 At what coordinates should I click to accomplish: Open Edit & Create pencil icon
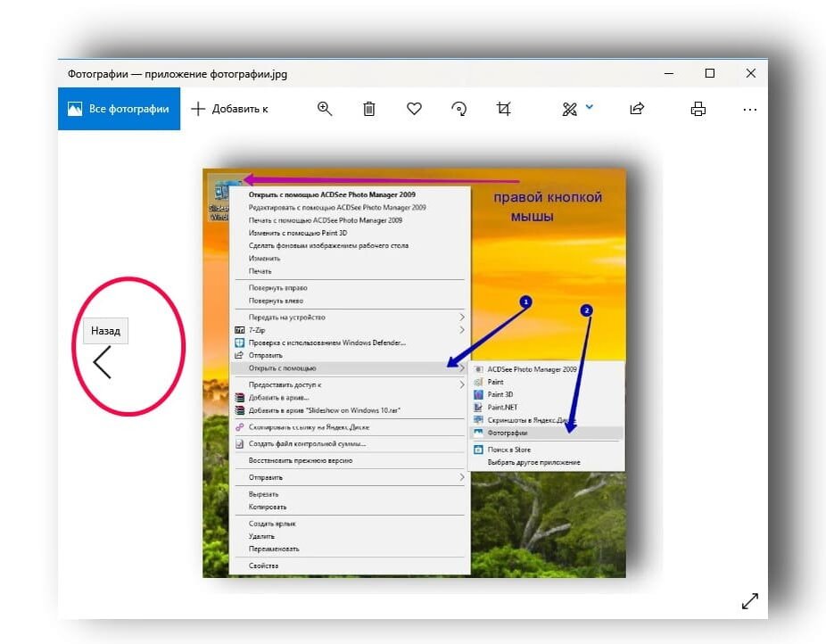[x=568, y=108]
